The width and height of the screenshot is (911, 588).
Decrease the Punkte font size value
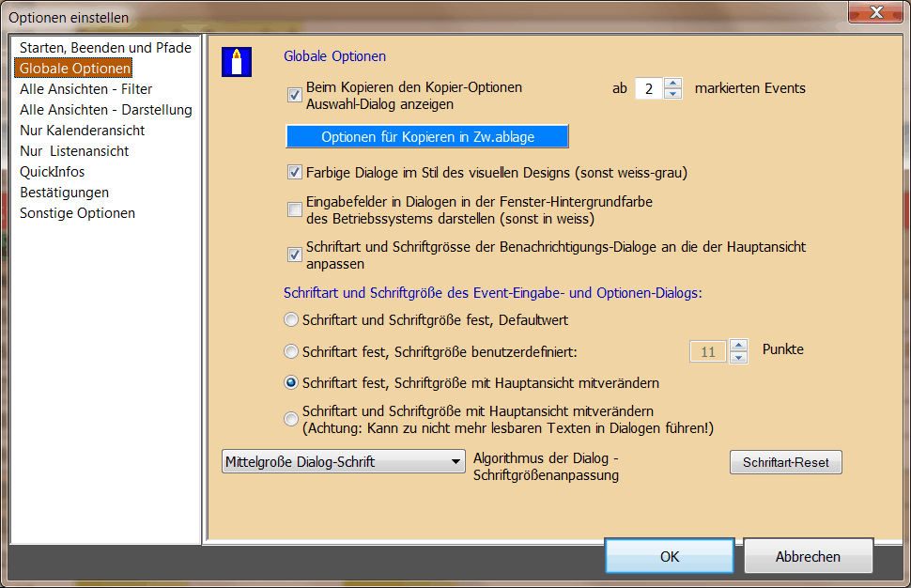click(738, 357)
